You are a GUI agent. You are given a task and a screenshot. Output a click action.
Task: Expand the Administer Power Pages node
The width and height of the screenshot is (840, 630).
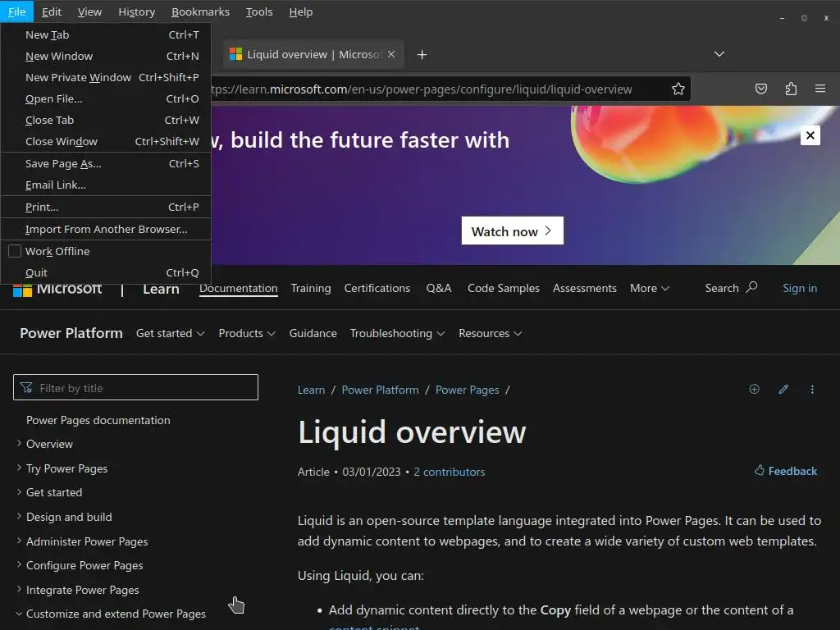(19, 541)
